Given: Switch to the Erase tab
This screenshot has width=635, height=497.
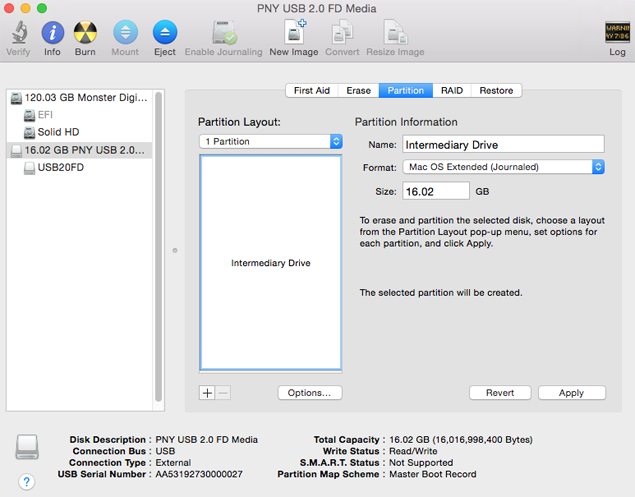Looking at the screenshot, I should click(x=358, y=90).
